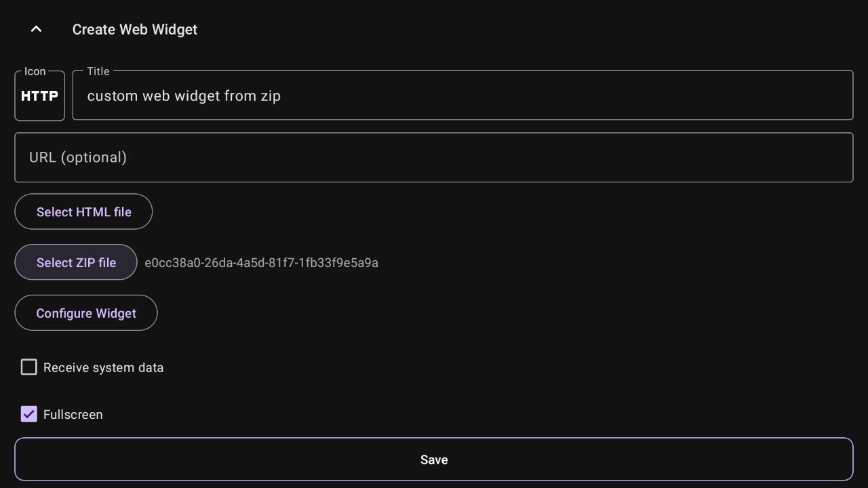Uncheck the Fullscreen checkbox
Screen dimensions: 868x488
(x=29, y=414)
